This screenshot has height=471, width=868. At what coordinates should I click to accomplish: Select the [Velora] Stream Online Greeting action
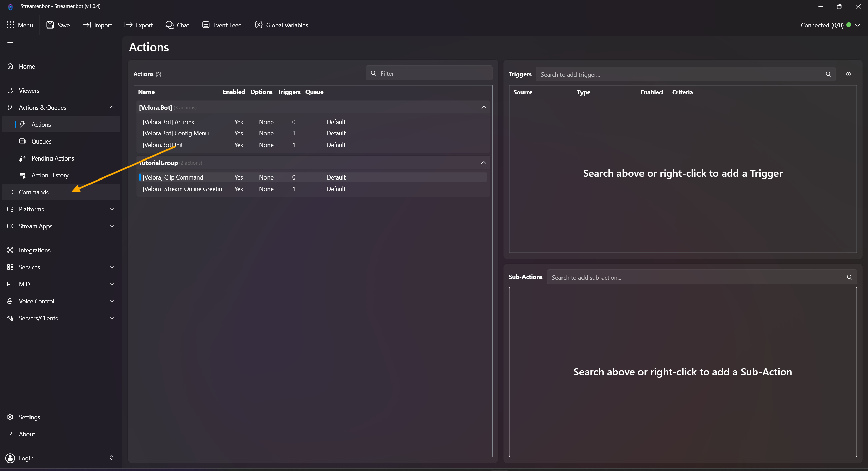[x=182, y=189]
